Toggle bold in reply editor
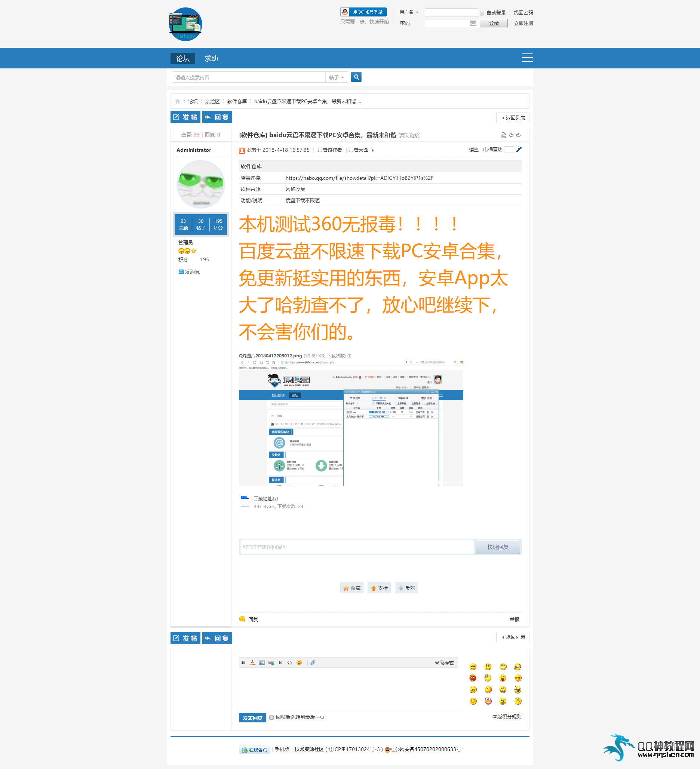The width and height of the screenshot is (700, 769). tap(243, 662)
